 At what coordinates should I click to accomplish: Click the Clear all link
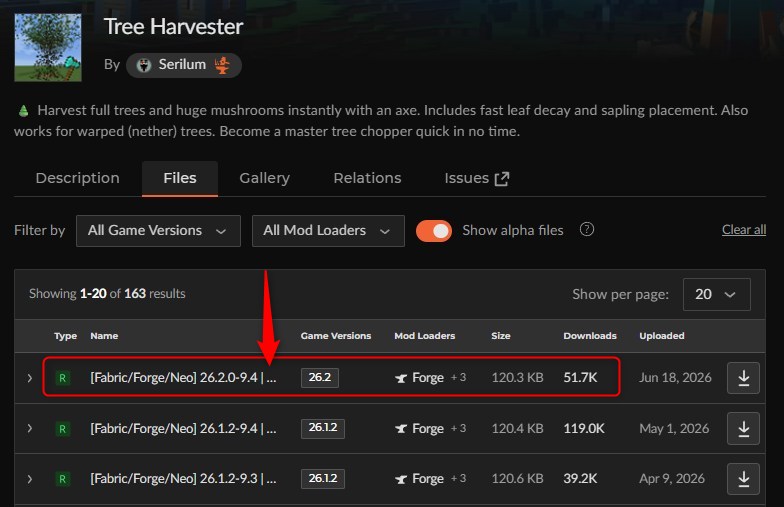[x=744, y=230]
